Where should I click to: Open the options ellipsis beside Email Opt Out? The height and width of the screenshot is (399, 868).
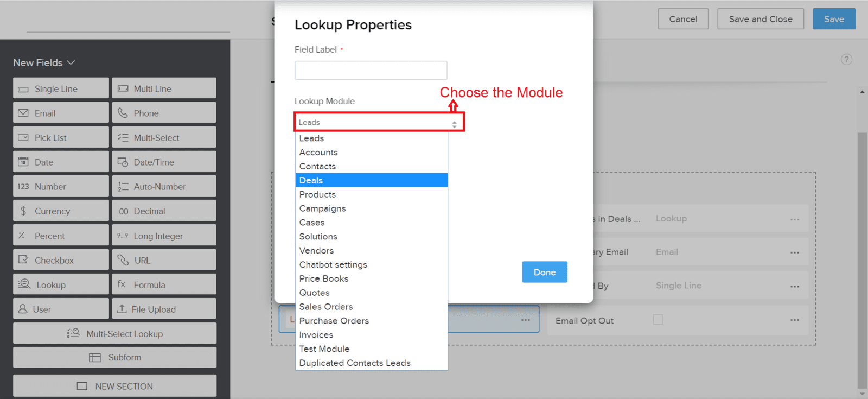795,320
